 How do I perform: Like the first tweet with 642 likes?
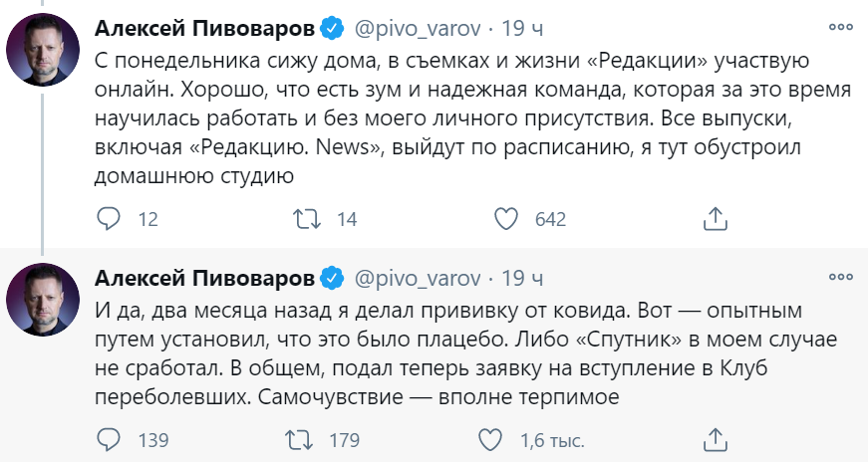(x=508, y=219)
